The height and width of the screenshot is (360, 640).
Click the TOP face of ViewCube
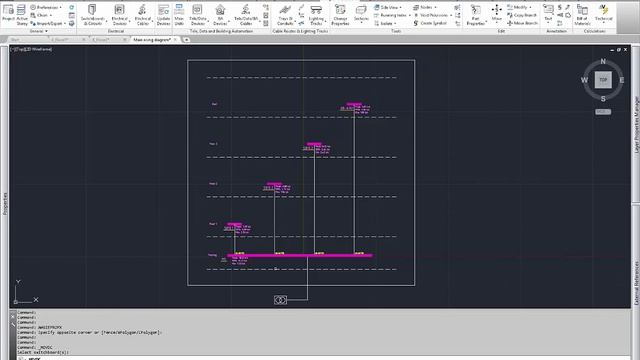(603, 80)
